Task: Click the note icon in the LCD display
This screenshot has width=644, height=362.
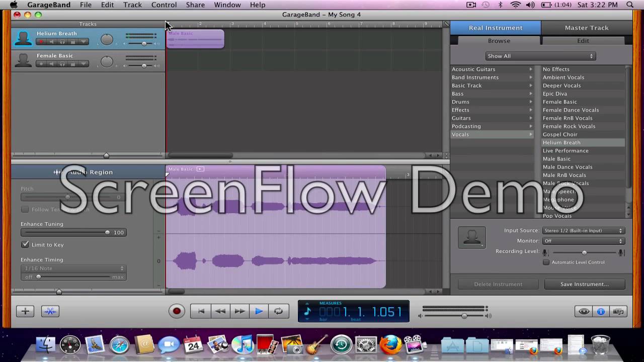Action: (307, 312)
